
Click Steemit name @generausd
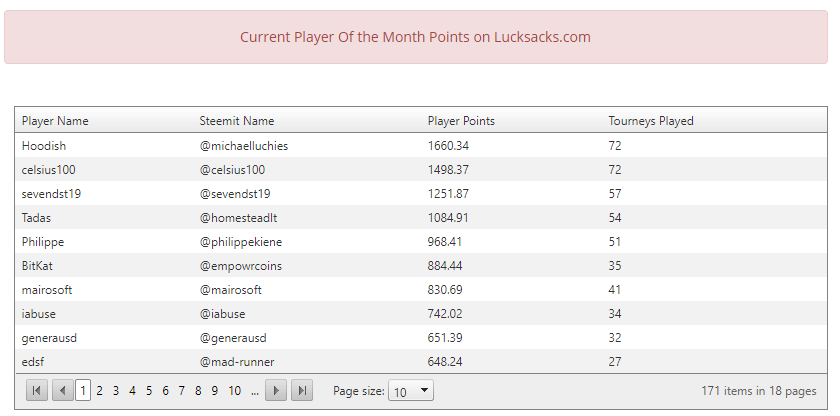coord(233,338)
